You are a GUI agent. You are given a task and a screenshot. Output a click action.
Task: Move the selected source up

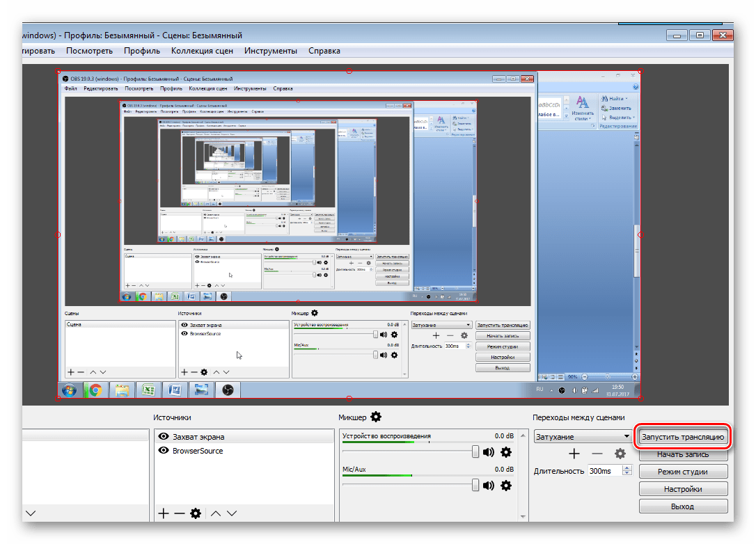[216, 513]
